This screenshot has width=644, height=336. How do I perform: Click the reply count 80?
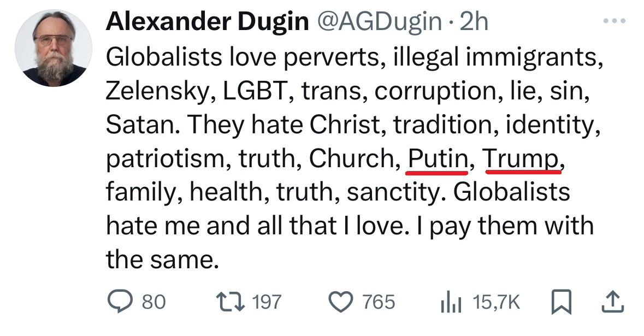click(x=153, y=302)
